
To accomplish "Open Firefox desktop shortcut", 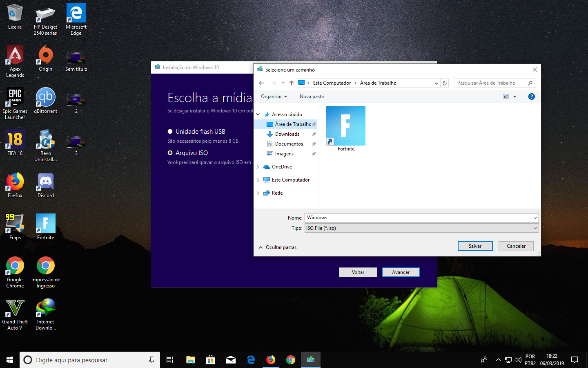I will [x=15, y=185].
